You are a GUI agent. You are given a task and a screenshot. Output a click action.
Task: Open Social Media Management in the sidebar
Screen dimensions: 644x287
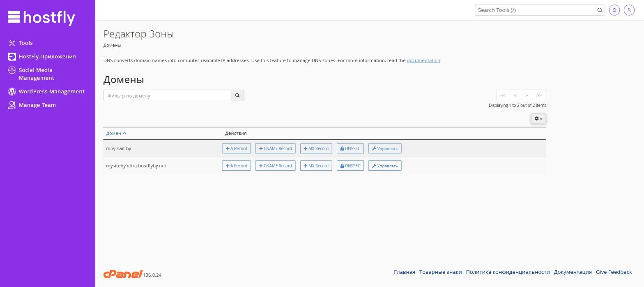(31, 74)
